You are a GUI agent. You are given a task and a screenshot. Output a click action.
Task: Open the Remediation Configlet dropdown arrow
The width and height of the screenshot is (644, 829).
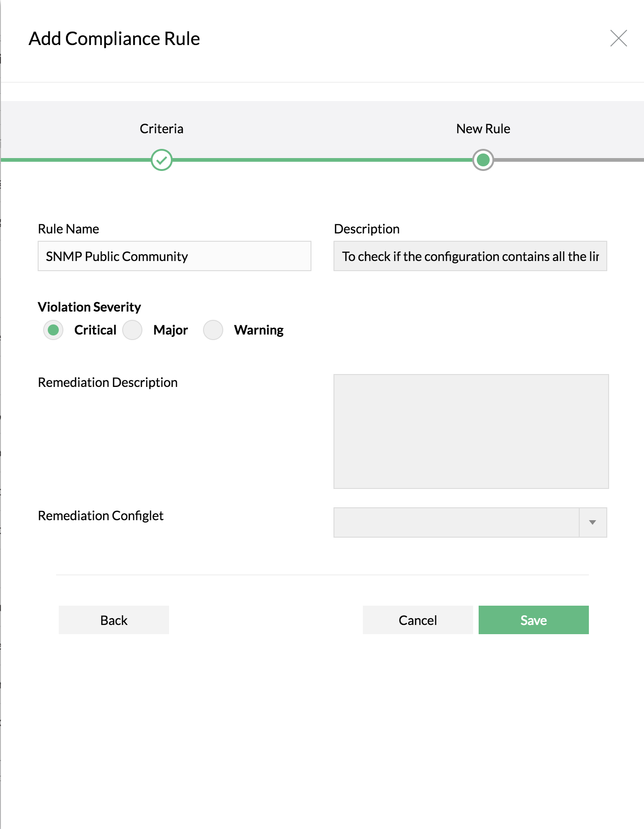point(593,522)
